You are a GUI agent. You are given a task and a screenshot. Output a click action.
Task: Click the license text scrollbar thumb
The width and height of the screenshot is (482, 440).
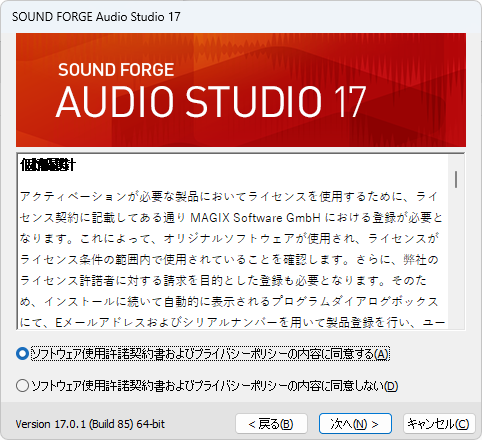click(x=456, y=179)
